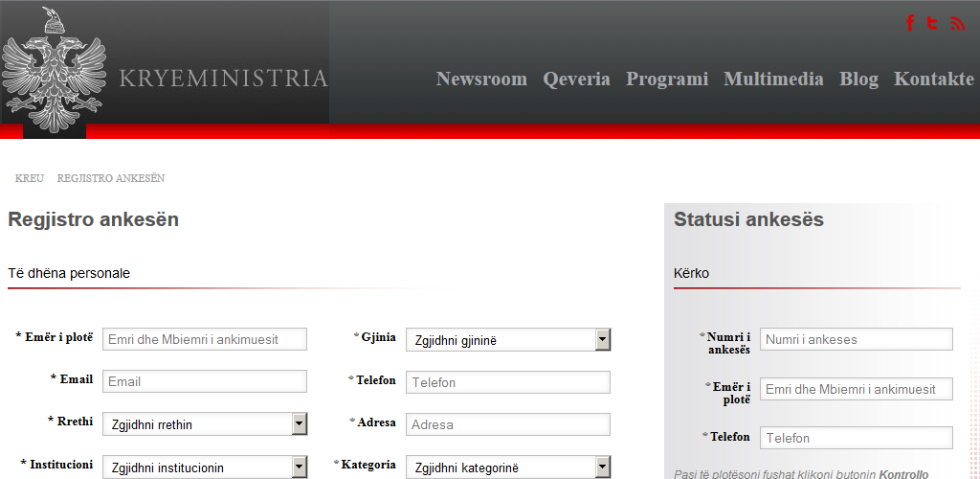Expand the Institucioni dropdown
The height and width of the screenshot is (479, 980).
click(x=205, y=467)
